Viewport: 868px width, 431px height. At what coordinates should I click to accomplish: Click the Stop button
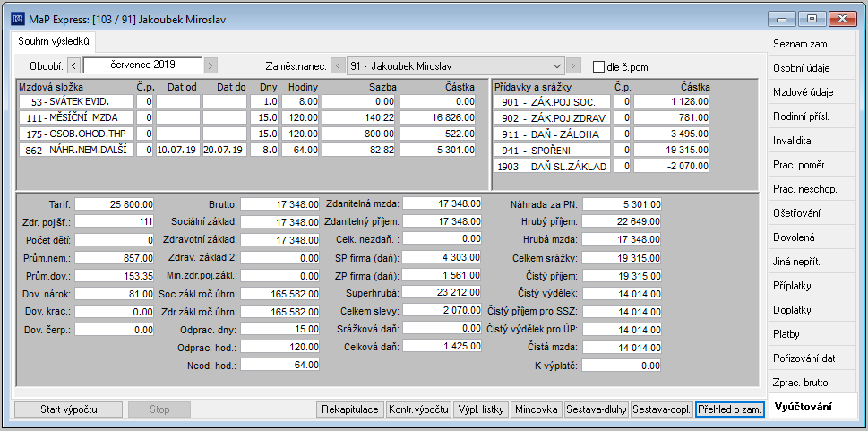pyautogui.click(x=159, y=409)
